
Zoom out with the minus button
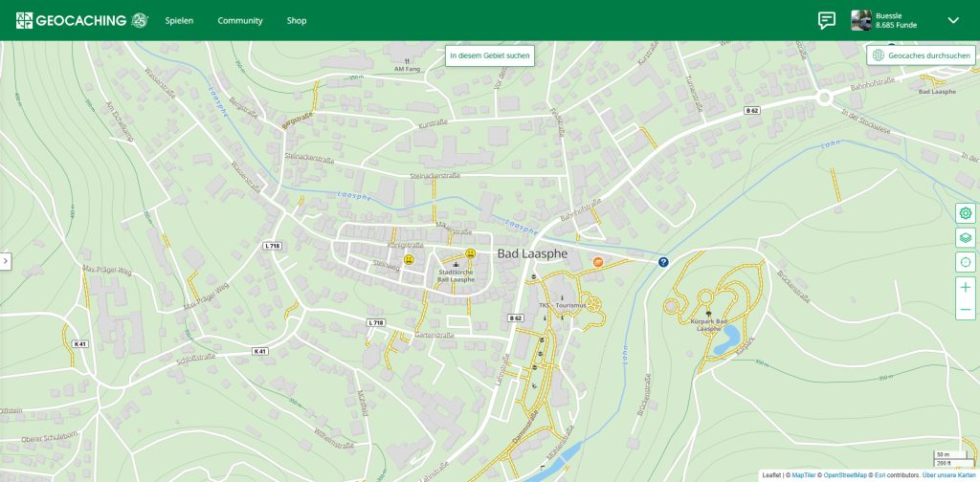click(x=965, y=310)
